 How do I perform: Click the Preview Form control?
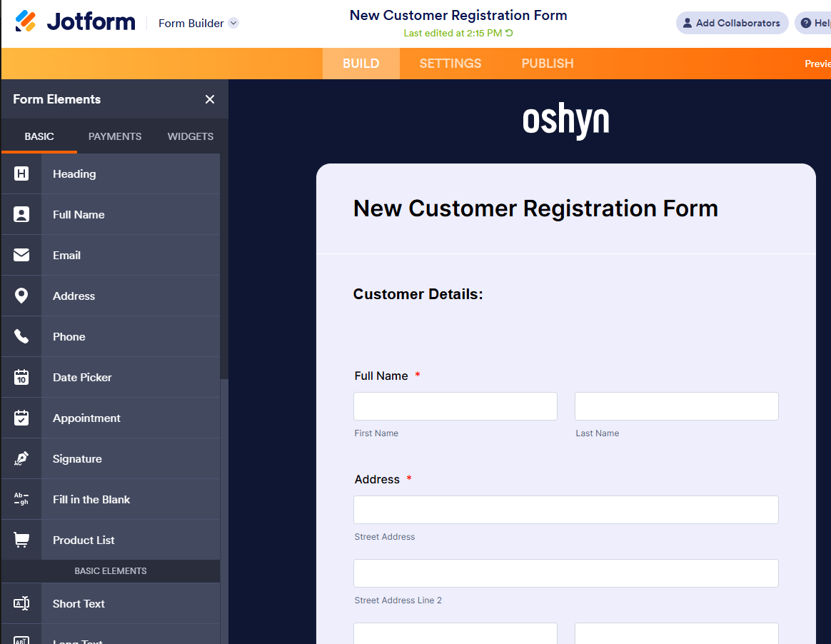[x=817, y=64]
